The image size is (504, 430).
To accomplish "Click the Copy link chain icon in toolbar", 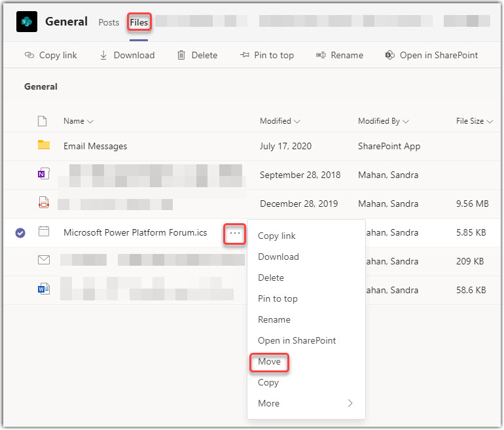I will click(x=29, y=56).
